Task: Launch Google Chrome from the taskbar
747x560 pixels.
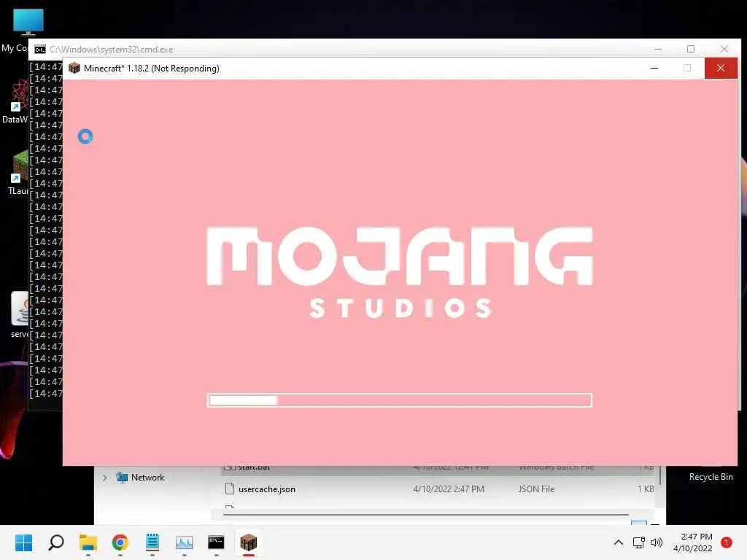Action: pos(120,542)
